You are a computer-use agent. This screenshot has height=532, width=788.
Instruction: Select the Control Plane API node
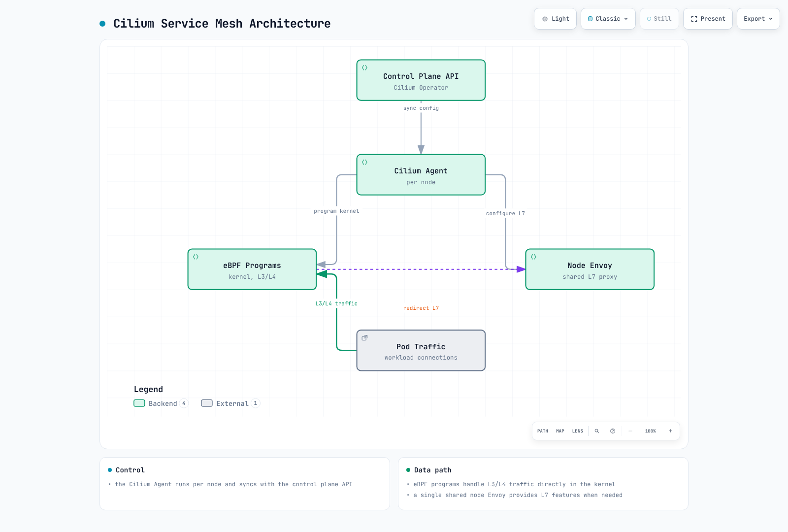421,80
